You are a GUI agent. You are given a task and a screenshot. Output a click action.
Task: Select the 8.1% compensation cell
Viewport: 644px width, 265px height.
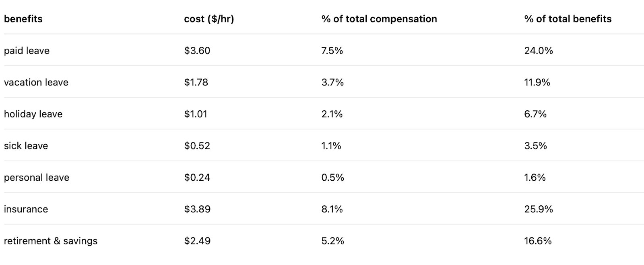coord(332,209)
